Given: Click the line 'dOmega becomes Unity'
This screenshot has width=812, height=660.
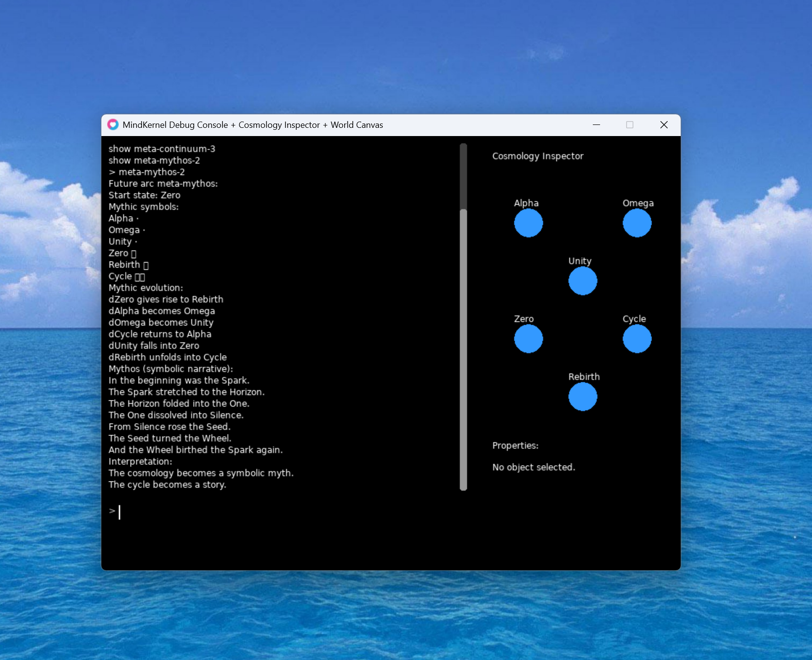Looking at the screenshot, I should point(161,322).
